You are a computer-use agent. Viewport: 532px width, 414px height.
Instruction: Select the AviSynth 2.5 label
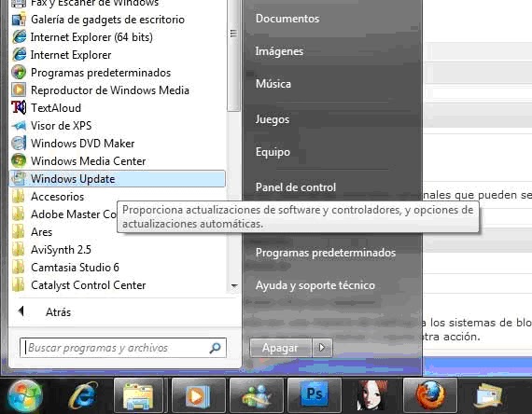coord(61,250)
